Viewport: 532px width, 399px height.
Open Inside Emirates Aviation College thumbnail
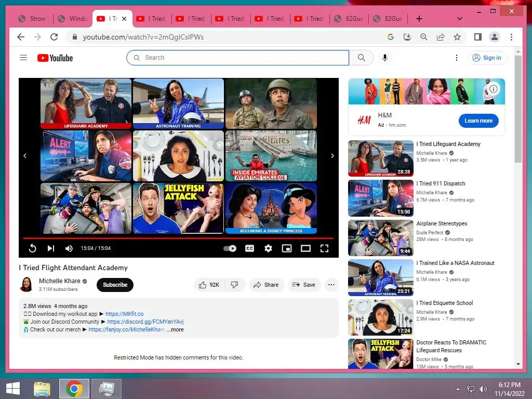click(x=271, y=156)
